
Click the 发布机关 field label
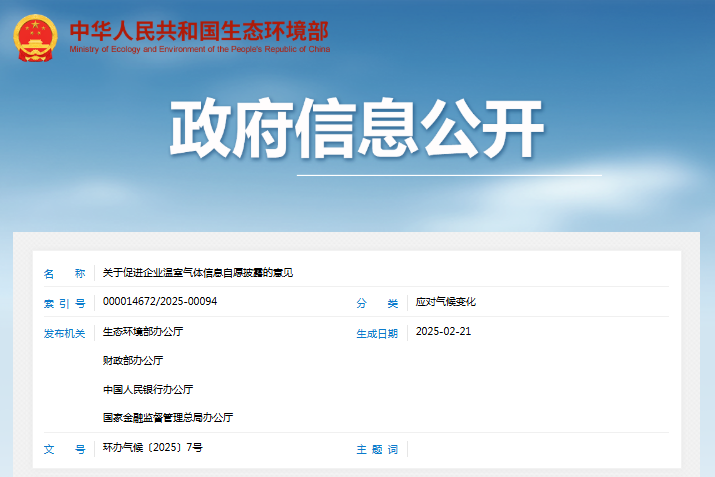pos(65,333)
